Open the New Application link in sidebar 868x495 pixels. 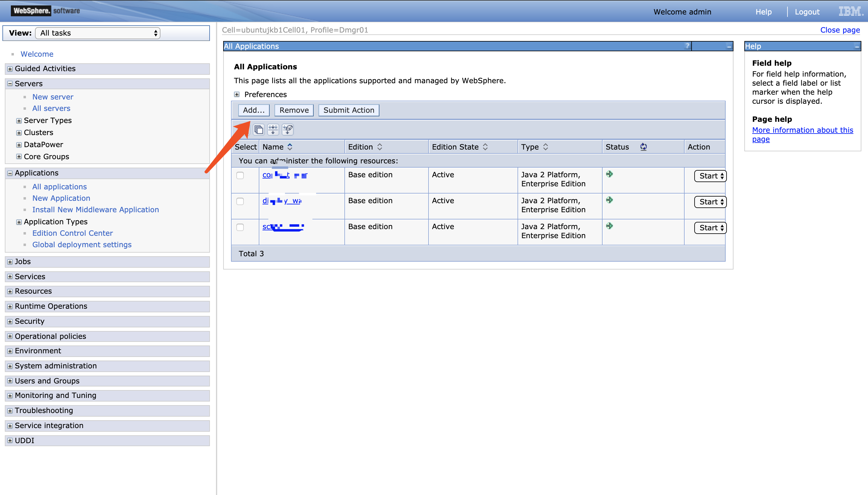tap(61, 198)
